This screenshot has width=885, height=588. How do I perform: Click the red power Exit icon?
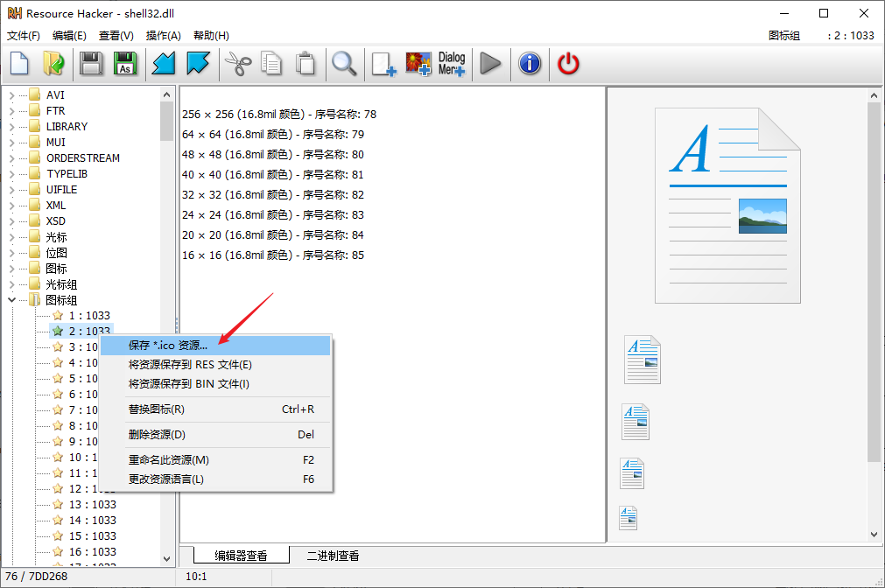pyautogui.click(x=569, y=64)
